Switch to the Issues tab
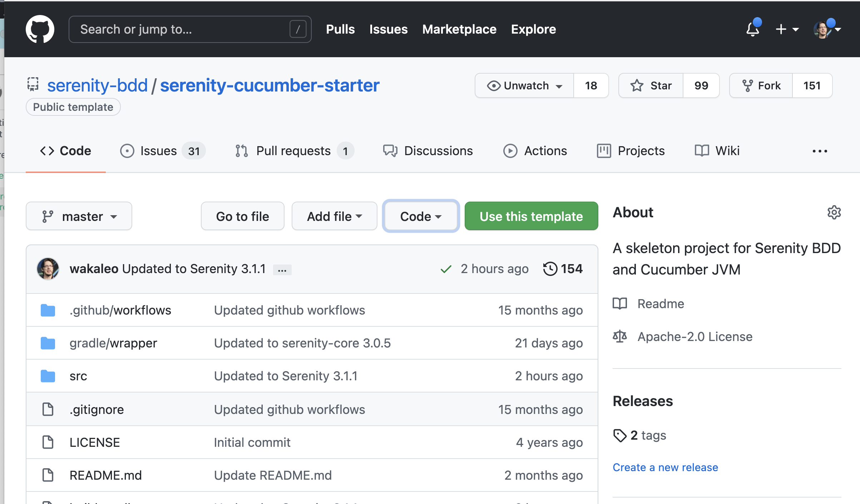The height and width of the screenshot is (504, 860). pos(158,151)
